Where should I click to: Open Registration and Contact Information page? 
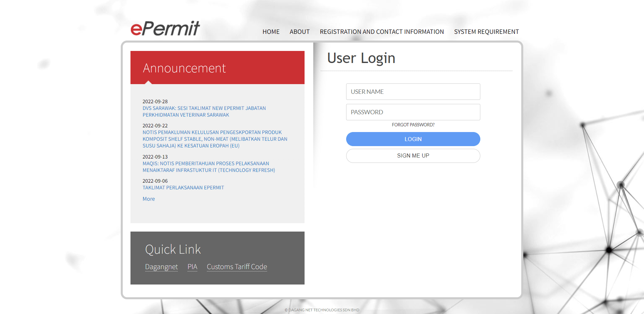click(x=382, y=32)
